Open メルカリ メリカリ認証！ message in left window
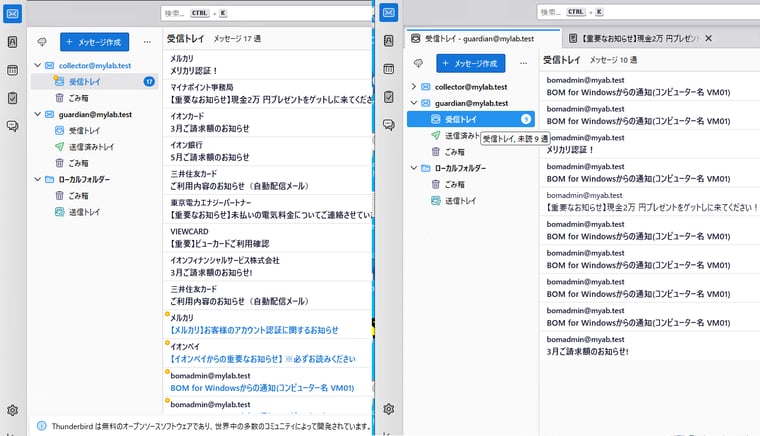This screenshot has width=760, height=436. pos(268,64)
